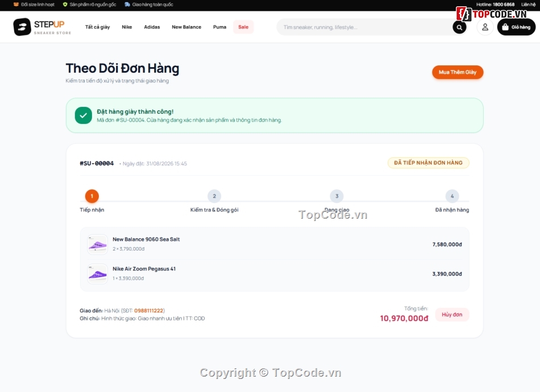Open the Giỏ hàng cart button

(516, 27)
